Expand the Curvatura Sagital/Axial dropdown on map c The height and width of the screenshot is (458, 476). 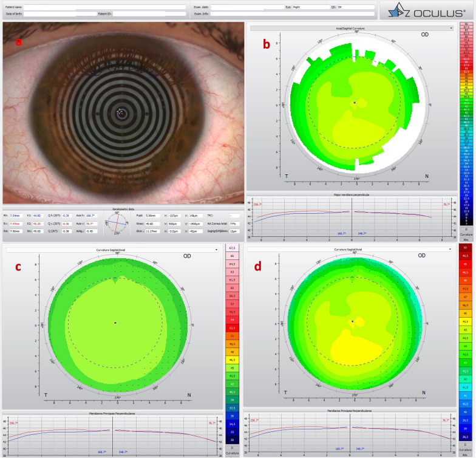coord(111,249)
